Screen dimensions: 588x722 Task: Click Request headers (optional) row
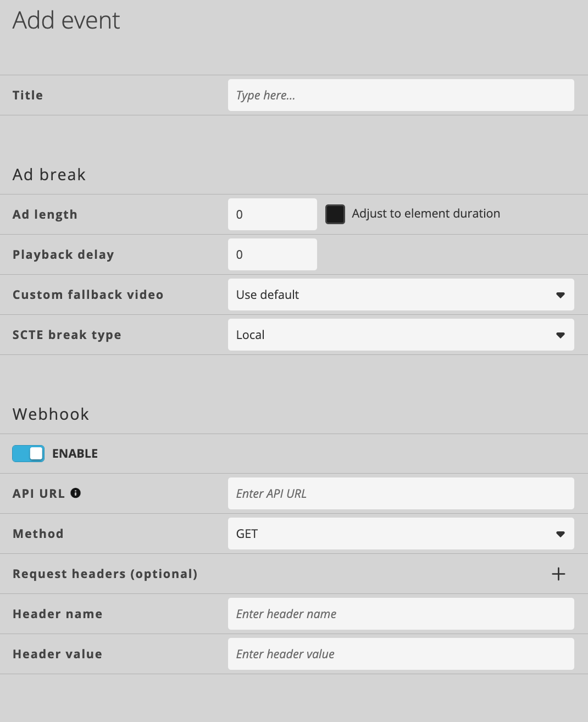tap(105, 574)
